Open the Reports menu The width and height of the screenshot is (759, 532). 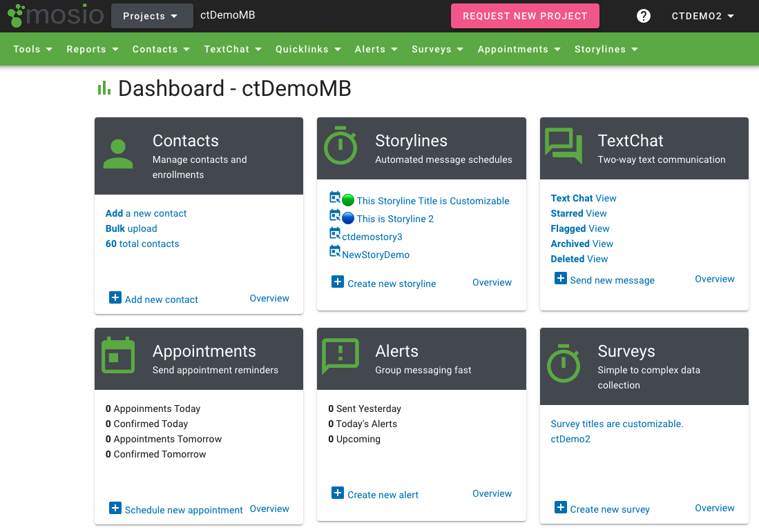[93, 49]
